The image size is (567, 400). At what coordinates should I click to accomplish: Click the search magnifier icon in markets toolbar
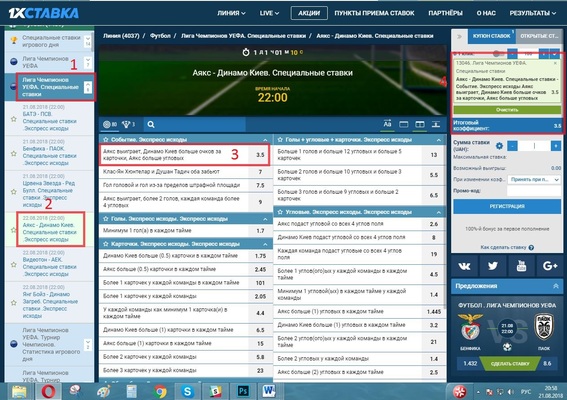pos(151,124)
